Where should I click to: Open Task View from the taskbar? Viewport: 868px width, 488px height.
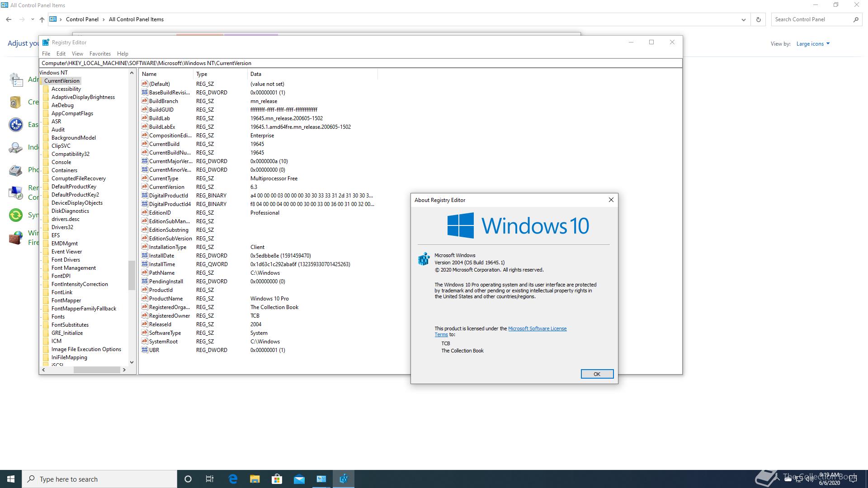point(210,479)
